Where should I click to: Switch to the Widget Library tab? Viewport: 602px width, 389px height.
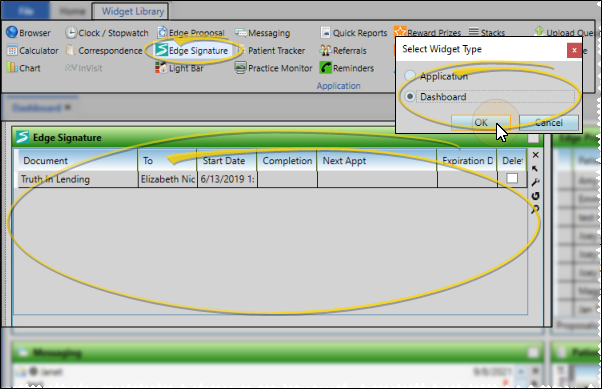[132, 11]
